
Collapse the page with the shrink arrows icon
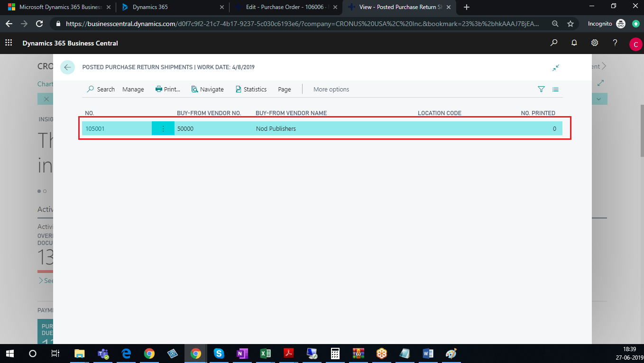click(x=556, y=68)
